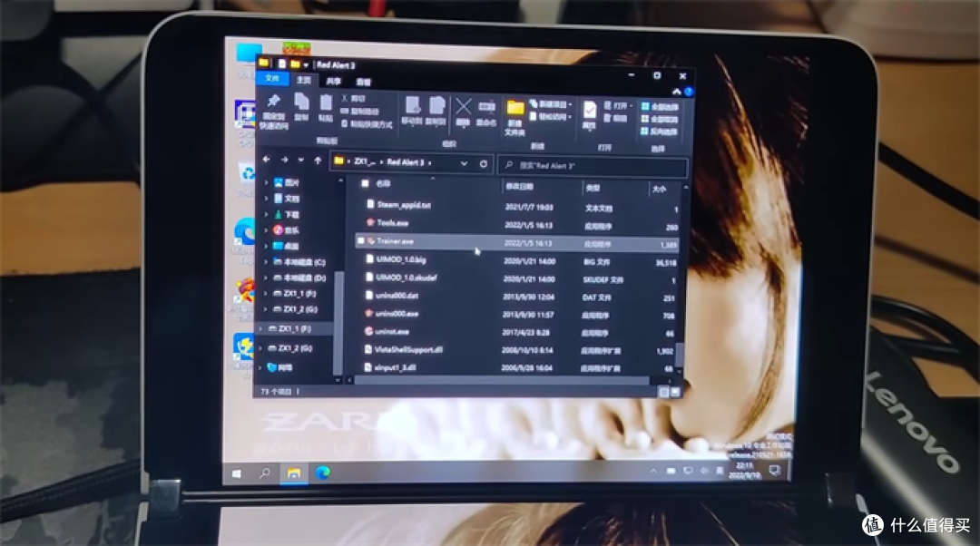Screen dimensions: 980x546
Task: Click the Properties (属性) checkmark icon
Action: (x=590, y=115)
